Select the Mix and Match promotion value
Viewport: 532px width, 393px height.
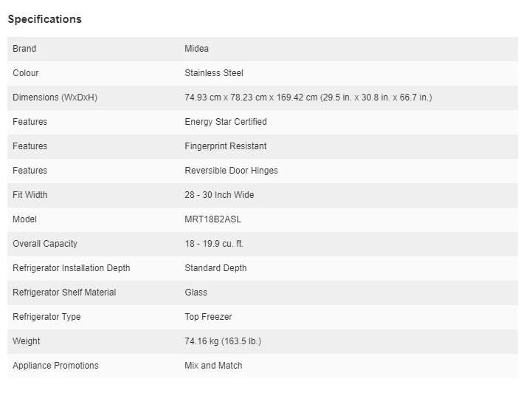click(x=213, y=366)
